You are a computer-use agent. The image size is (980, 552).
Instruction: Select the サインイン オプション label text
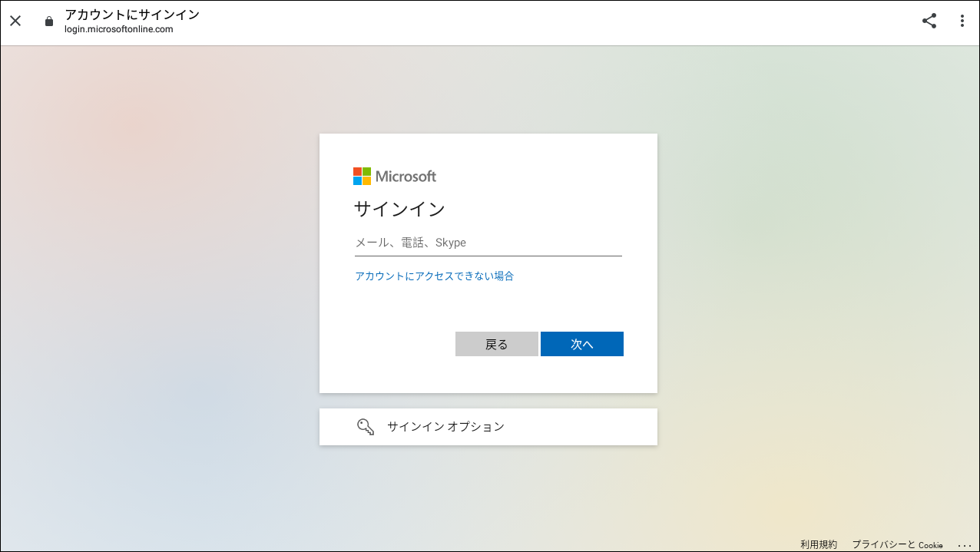point(445,427)
